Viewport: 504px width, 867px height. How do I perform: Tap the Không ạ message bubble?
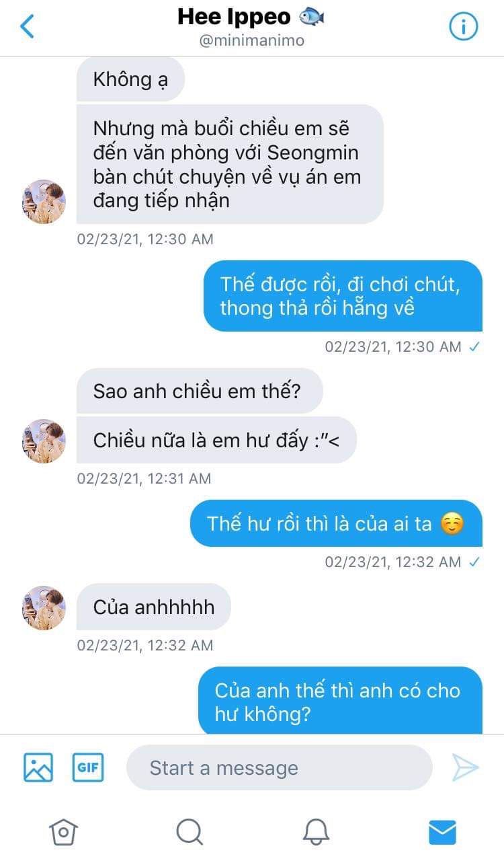pyautogui.click(x=130, y=79)
